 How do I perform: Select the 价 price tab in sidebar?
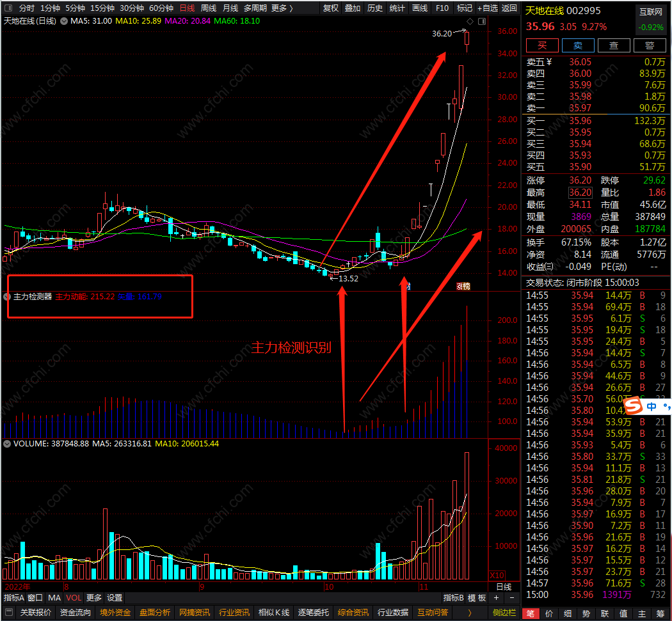tap(549, 614)
